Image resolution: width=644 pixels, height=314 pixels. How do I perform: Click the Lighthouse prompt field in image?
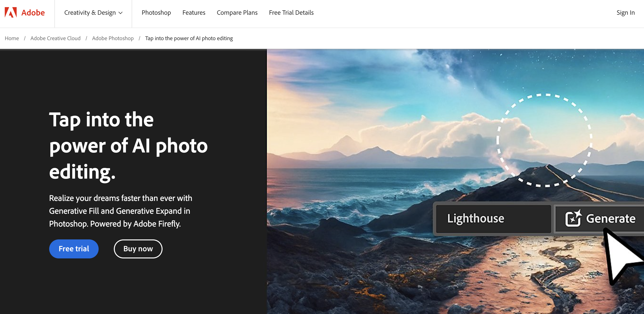pyautogui.click(x=494, y=219)
